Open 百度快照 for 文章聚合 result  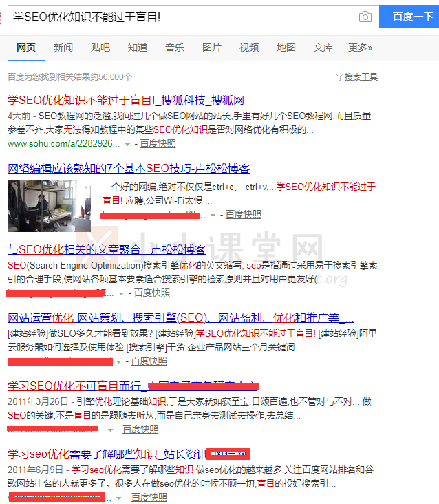click(x=151, y=293)
